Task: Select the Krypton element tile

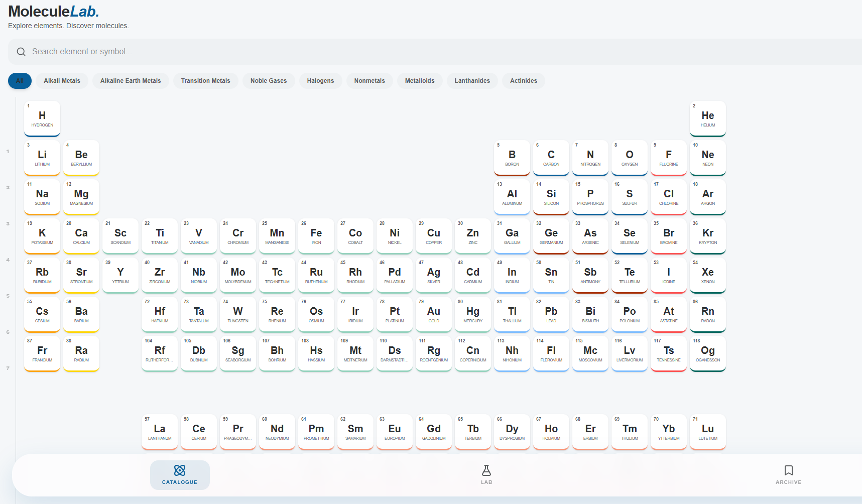Action: tap(708, 236)
